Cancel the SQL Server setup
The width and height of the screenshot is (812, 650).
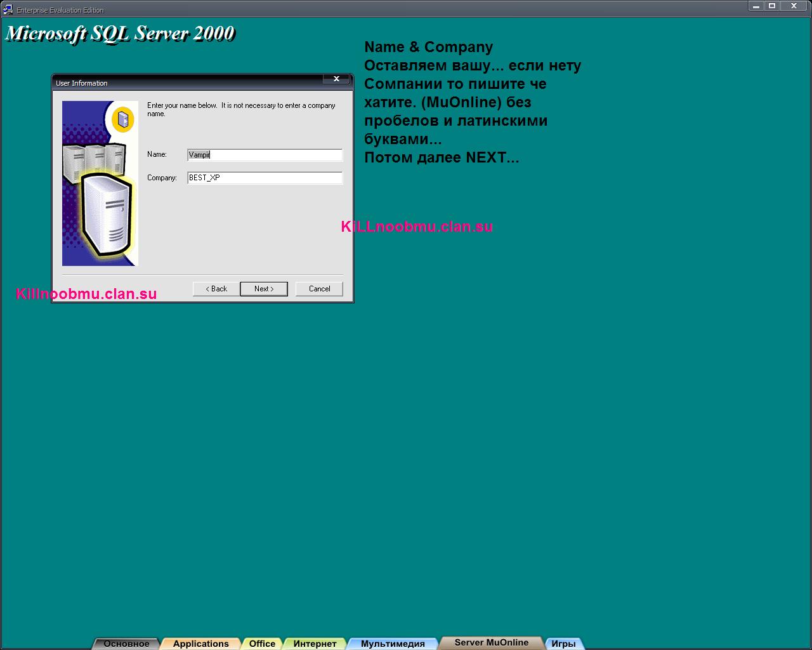pyautogui.click(x=319, y=289)
